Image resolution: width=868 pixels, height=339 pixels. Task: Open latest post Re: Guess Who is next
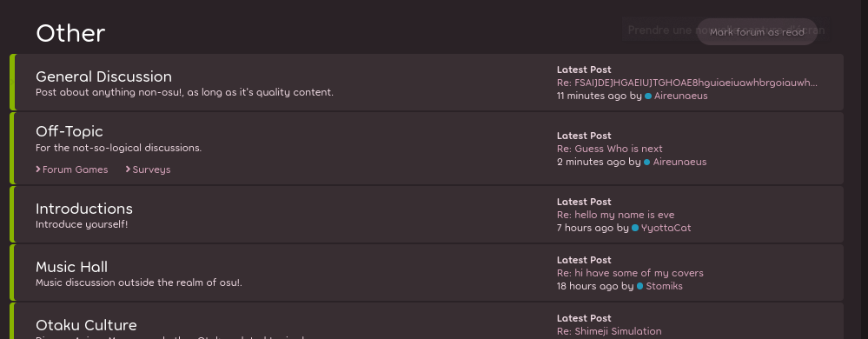pyautogui.click(x=609, y=149)
